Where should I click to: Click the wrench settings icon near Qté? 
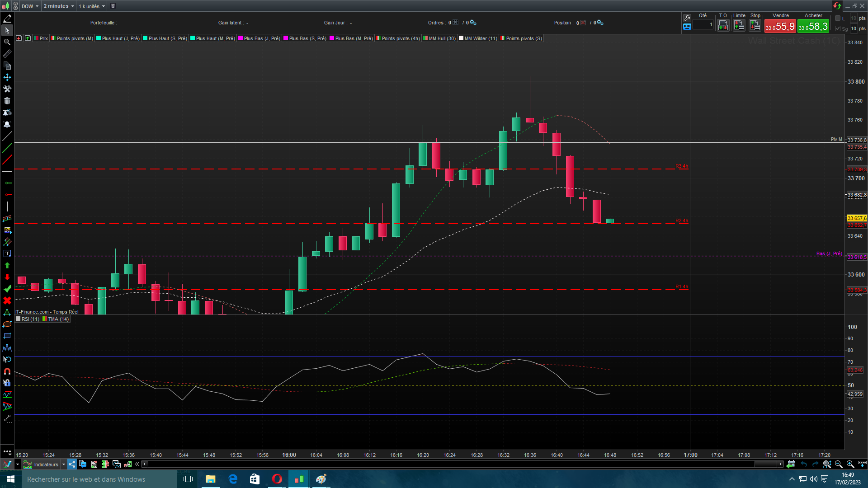point(687,18)
